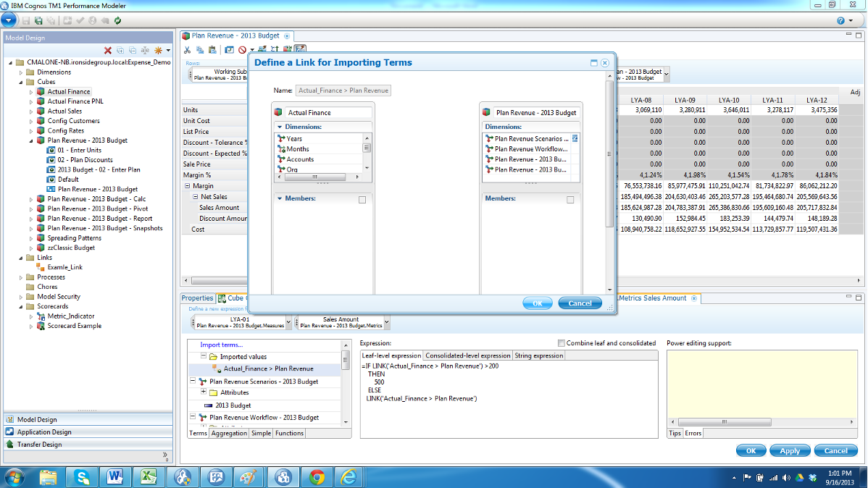Click the Name field in link dialog

pyautogui.click(x=343, y=91)
